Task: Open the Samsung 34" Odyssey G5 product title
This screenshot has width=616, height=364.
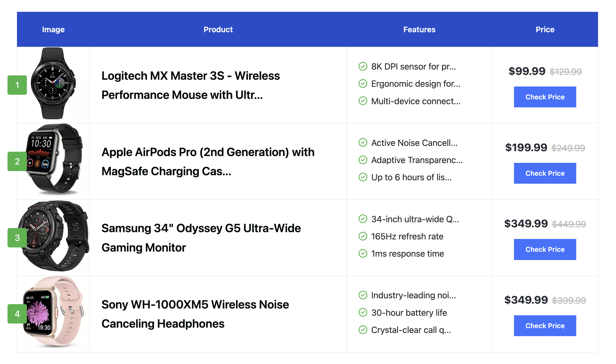Action: click(x=201, y=238)
